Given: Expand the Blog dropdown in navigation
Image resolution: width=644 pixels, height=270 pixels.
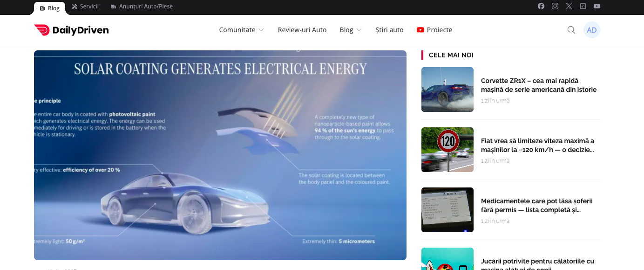Looking at the screenshot, I should click(350, 30).
